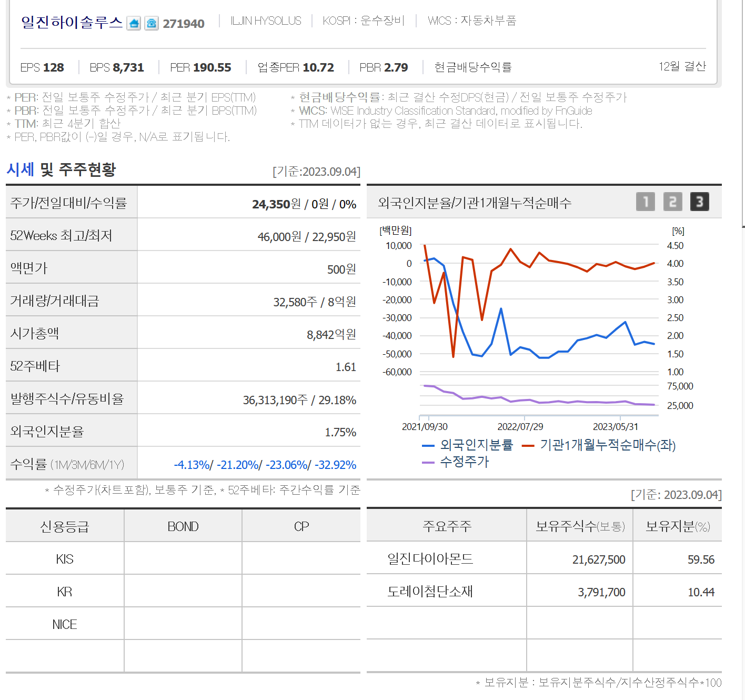Click the 외국인지분율 value 1.75%
Image resolution: width=745 pixels, height=700 pixels.
click(x=340, y=433)
